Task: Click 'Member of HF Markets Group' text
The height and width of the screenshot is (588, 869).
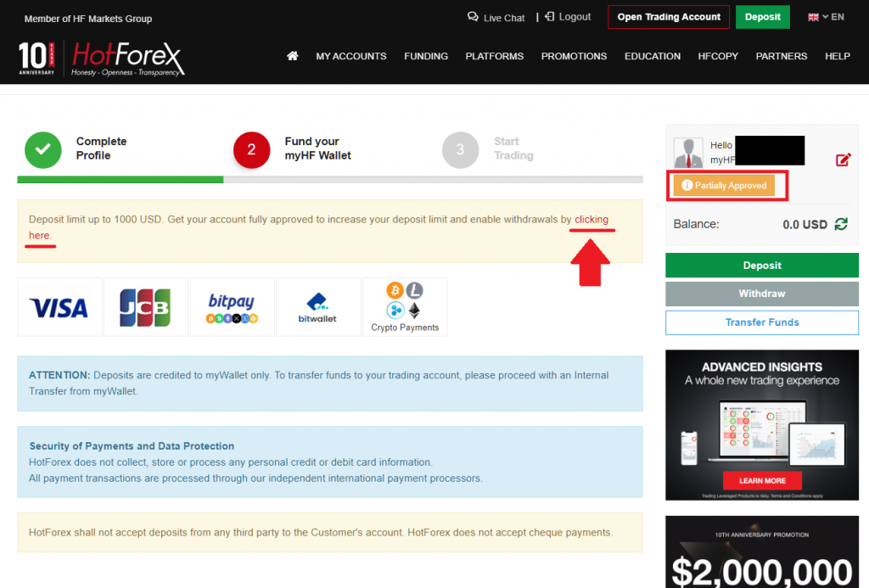Action: coord(88,19)
